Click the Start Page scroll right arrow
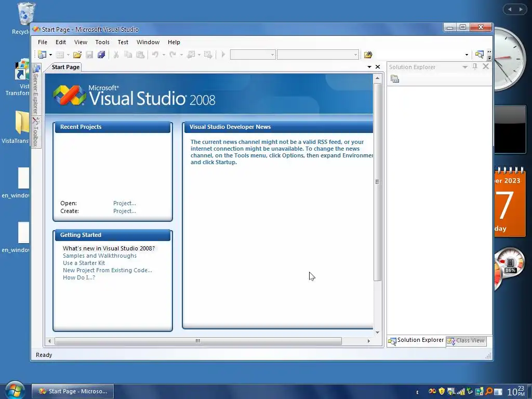Screen dimensions: 532x399 (x=369, y=341)
